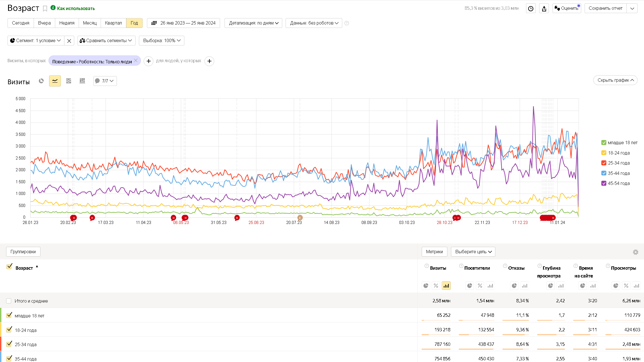Show Визиты column as percent

tap(436, 286)
